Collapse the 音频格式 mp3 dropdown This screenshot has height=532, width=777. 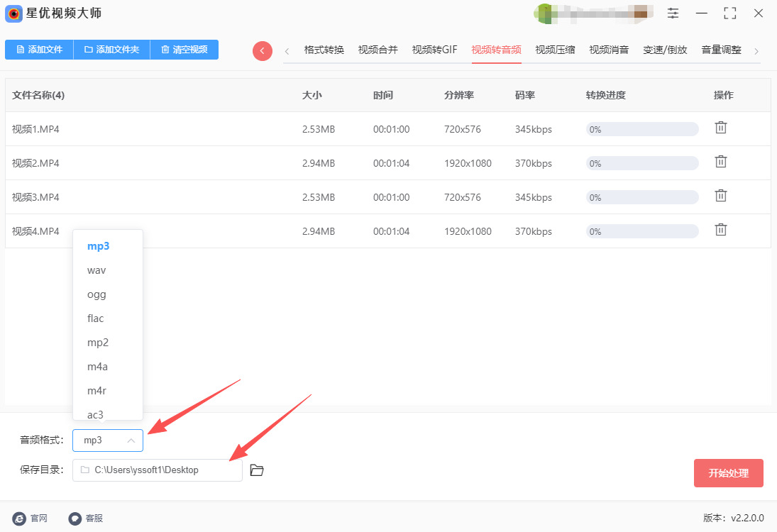click(108, 440)
